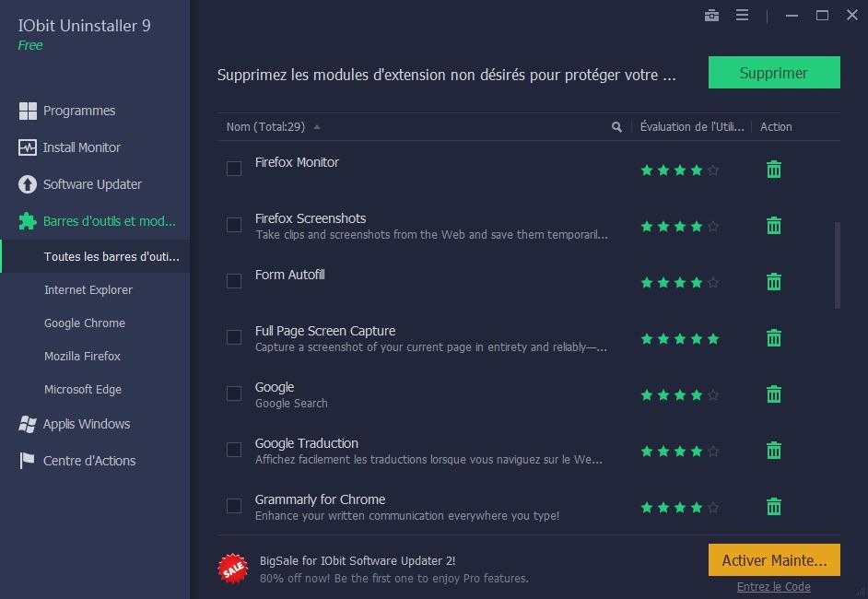Screen dimensions: 868x599
Task: Select Toutes les barres d'outi... filter
Action: 95,256
